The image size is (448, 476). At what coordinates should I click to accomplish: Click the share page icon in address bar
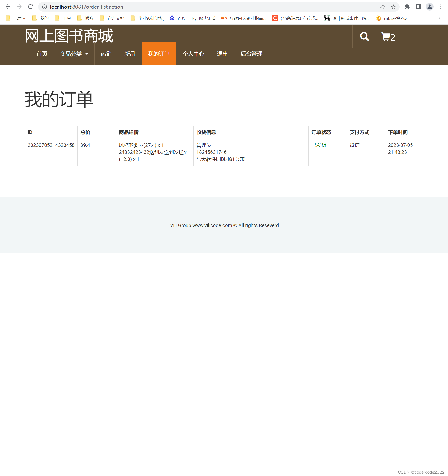(382, 7)
